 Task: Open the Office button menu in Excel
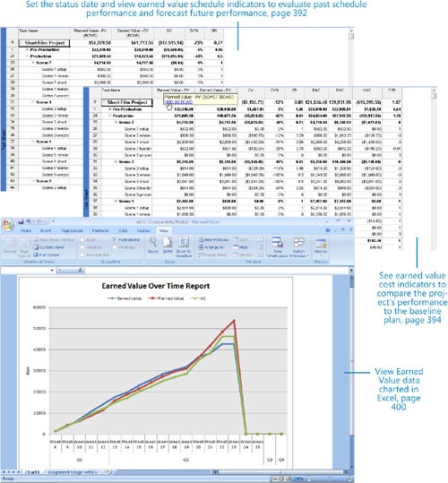click(x=8, y=225)
